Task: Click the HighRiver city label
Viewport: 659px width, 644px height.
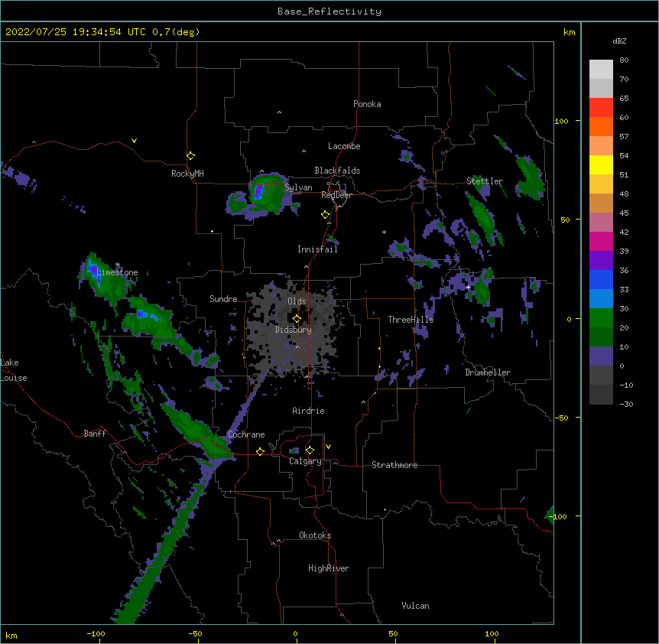Action: pos(329,568)
